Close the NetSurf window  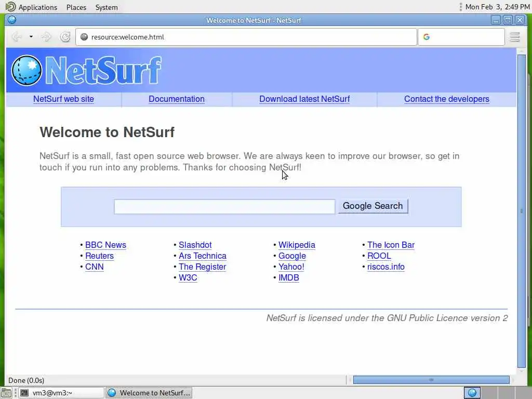(x=520, y=20)
